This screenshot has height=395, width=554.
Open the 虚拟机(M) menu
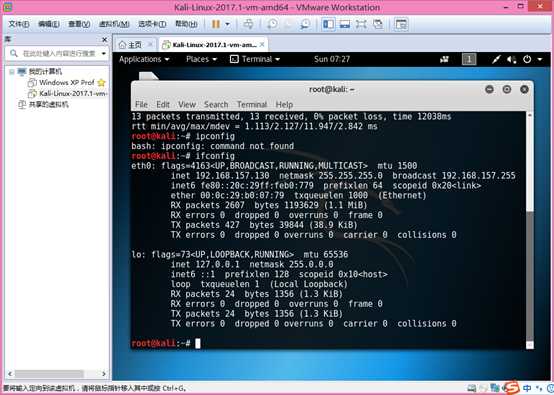[x=113, y=24]
